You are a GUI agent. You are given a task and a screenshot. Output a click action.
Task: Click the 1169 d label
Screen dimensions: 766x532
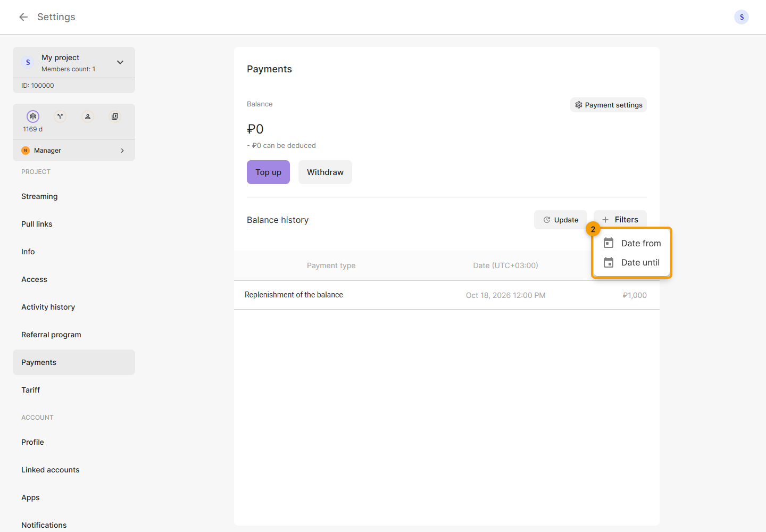tap(33, 129)
